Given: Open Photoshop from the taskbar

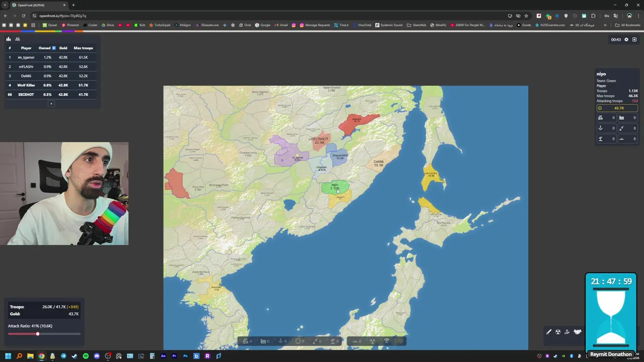Looking at the screenshot, I should pos(185,356).
